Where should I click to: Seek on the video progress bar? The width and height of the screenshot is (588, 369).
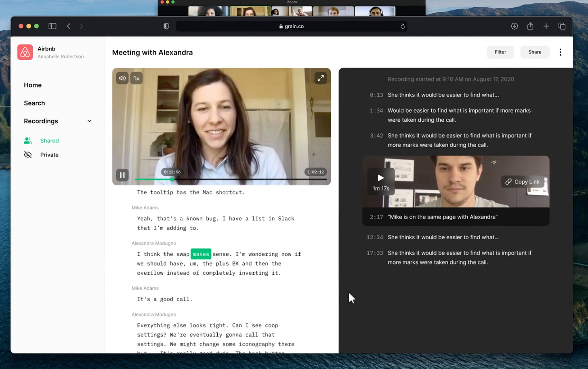tap(231, 179)
